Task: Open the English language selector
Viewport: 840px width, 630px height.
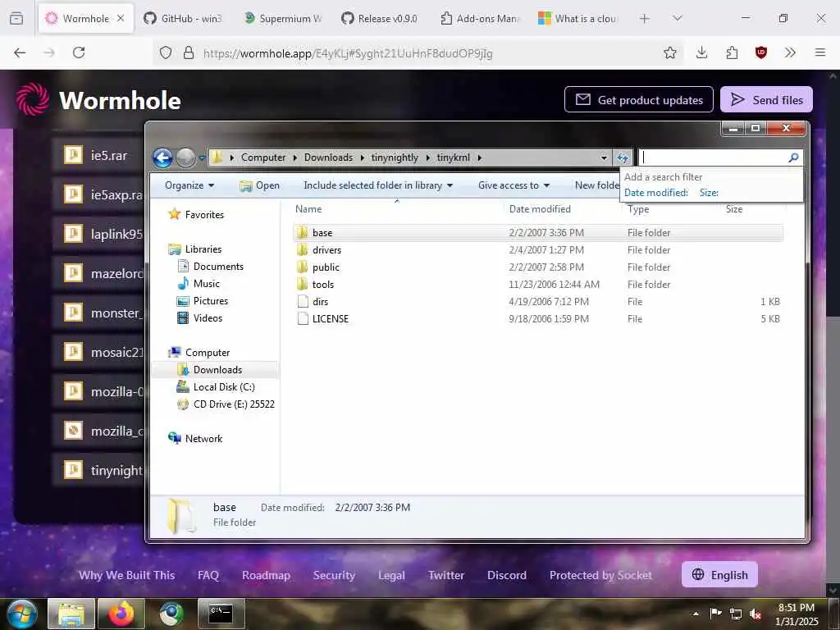Action: point(719,574)
